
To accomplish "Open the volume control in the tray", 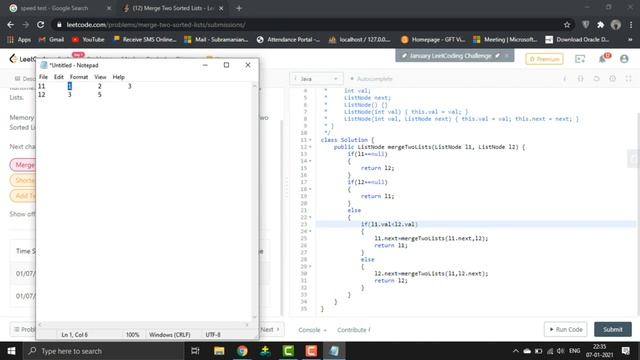I will 561,351.
